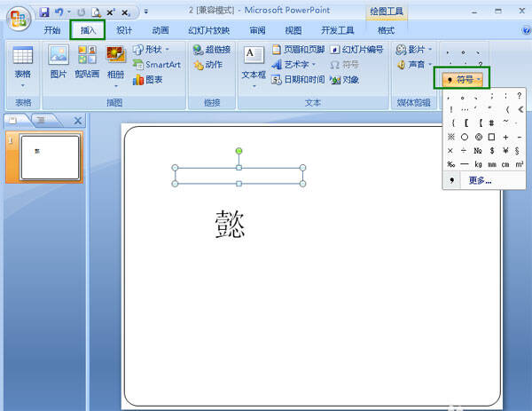Insert a 超链接 hyperlink
Image resolution: width=532 pixels, height=411 pixels.
[x=212, y=50]
